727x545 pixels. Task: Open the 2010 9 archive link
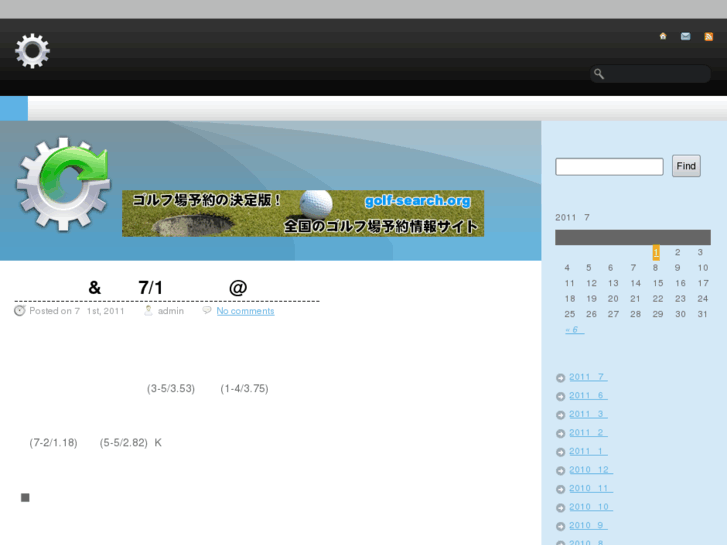tap(588, 526)
